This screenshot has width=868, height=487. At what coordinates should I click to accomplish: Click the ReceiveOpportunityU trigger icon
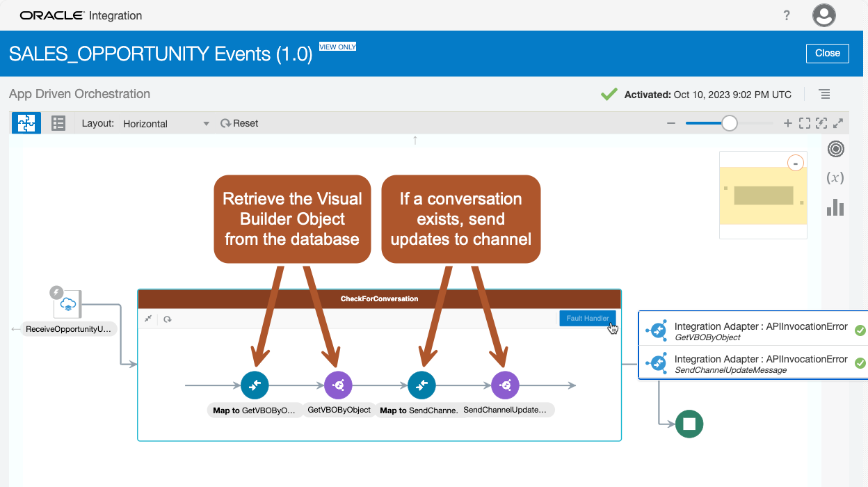[x=69, y=304]
